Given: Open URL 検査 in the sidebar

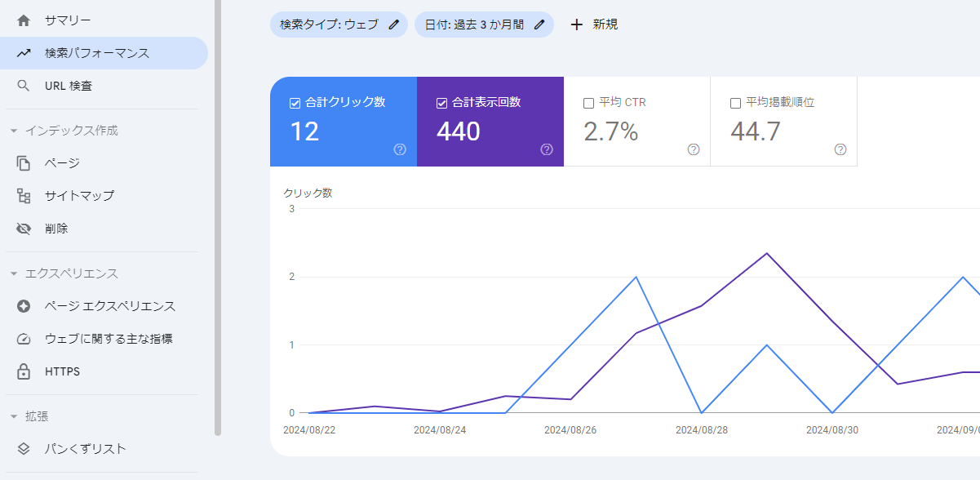Looking at the screenshot, I should (104, 86).
